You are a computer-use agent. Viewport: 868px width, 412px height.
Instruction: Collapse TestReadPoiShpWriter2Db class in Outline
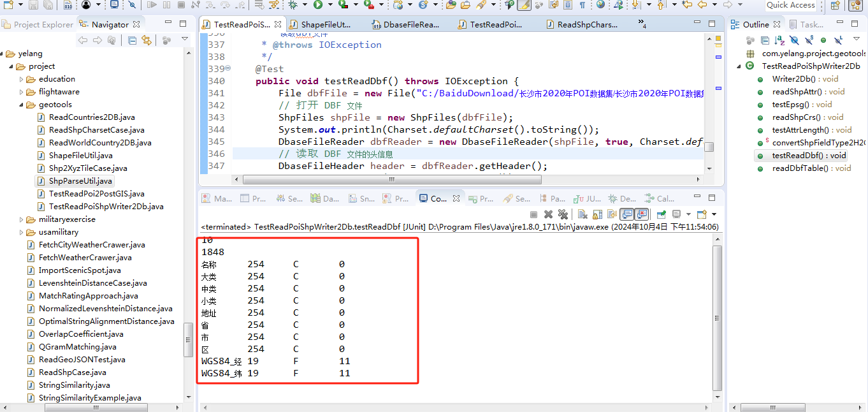739,66
